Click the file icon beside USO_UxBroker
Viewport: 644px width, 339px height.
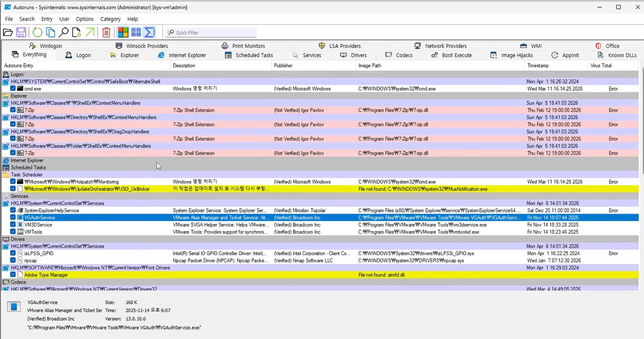[x=20, y=189]
